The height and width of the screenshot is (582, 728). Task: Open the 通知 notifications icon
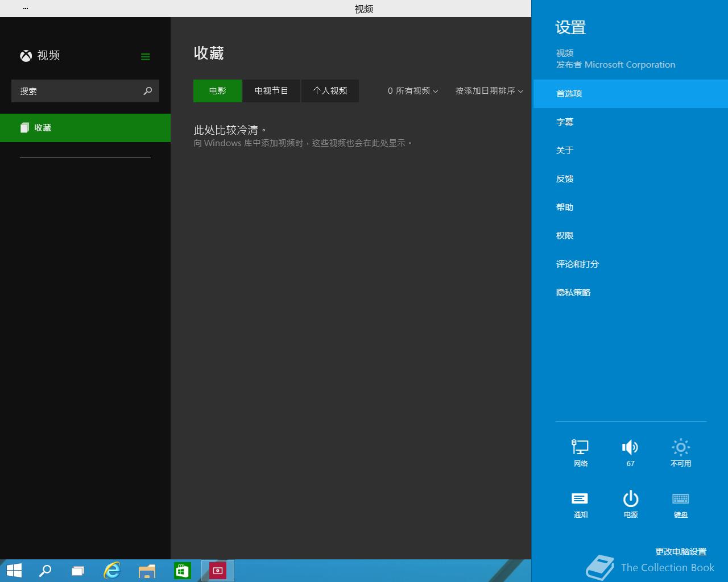coord(580,504)
